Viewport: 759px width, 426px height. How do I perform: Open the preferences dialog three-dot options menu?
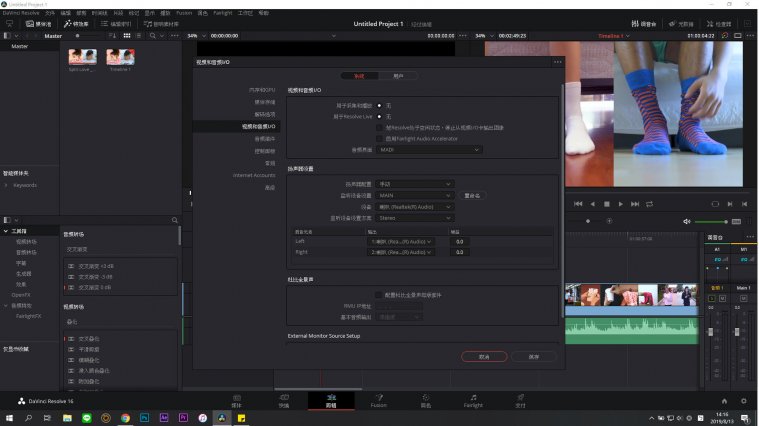(558, 62)
